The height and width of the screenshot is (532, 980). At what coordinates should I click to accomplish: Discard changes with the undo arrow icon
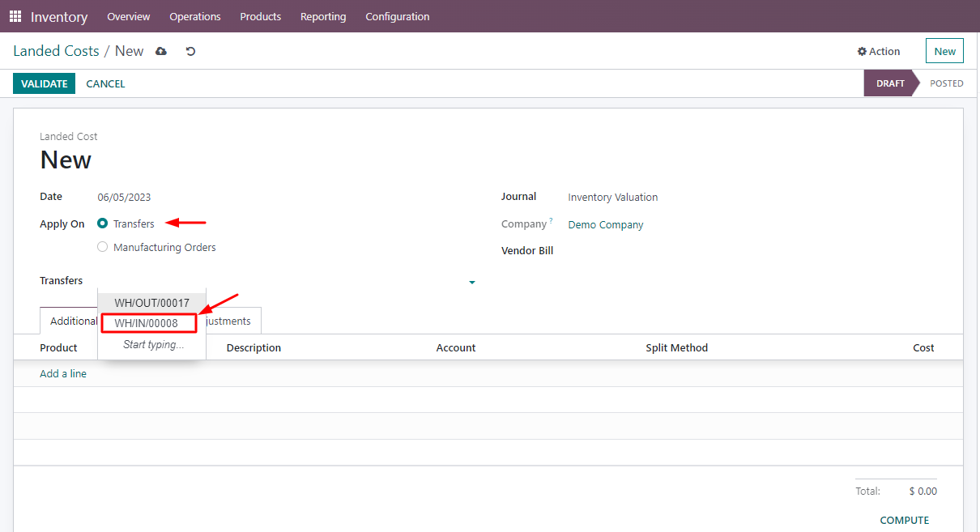click(190, 51)
